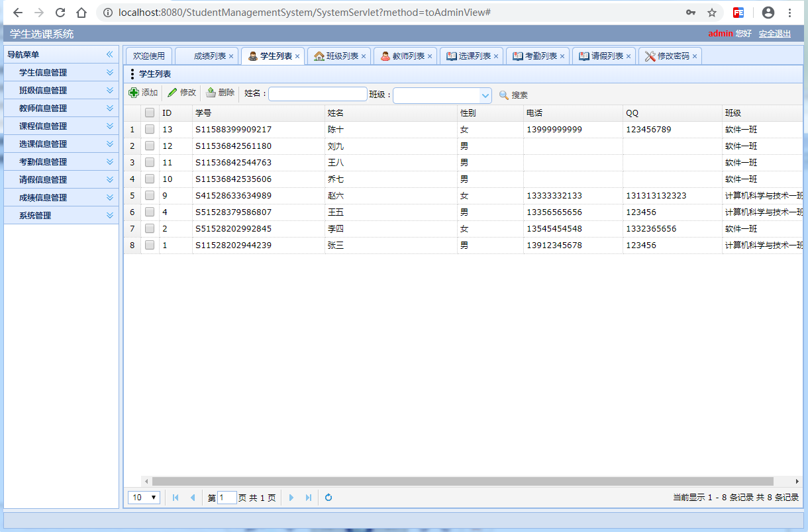Image resolution: width=808 pixels, height=532 pixels.
Task: Click the pencil Edit (修改) icon
Action: coord(172,93)
